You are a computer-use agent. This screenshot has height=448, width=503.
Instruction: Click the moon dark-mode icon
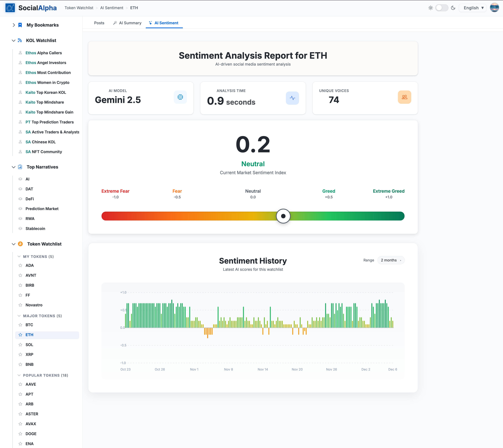point(453,8)
